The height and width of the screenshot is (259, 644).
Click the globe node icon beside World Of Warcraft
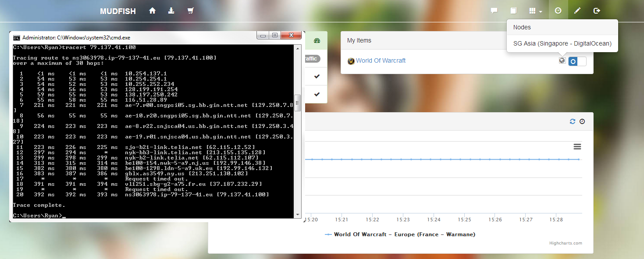[562, 60]
